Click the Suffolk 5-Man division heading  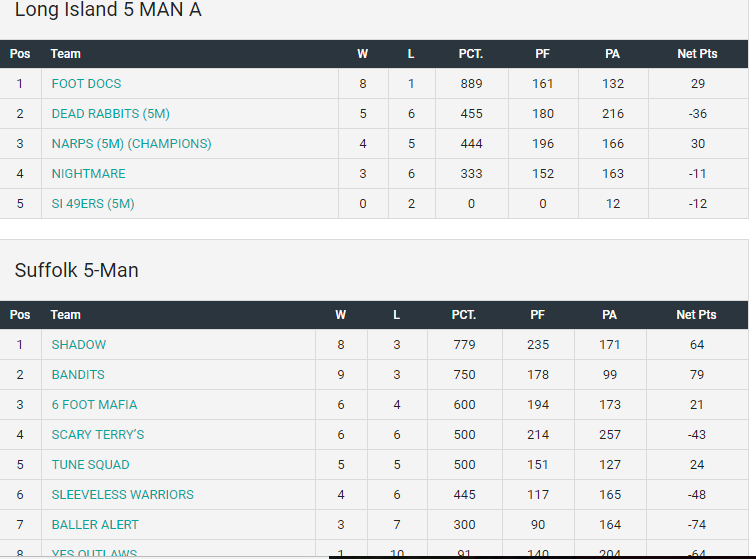76,270
